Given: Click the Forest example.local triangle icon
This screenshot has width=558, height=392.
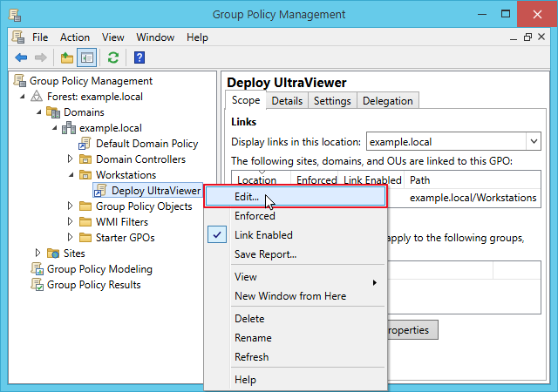Looking at the screenshot, I should [x=37, y=97].
